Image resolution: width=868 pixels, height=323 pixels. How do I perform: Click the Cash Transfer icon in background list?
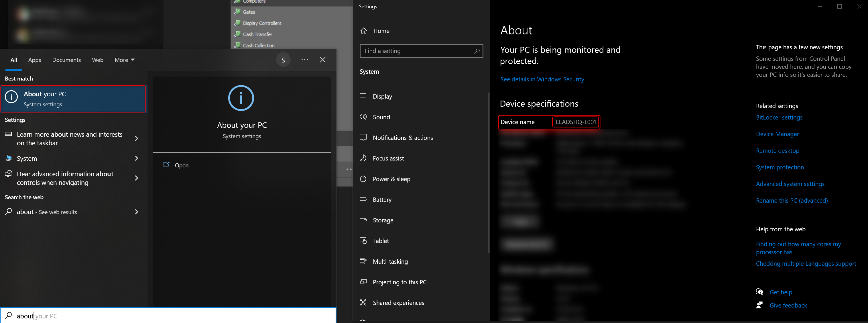237,34
